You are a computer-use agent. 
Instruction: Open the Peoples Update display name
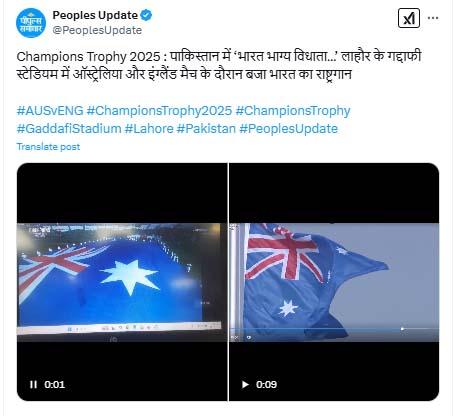[x=95, y=15]
